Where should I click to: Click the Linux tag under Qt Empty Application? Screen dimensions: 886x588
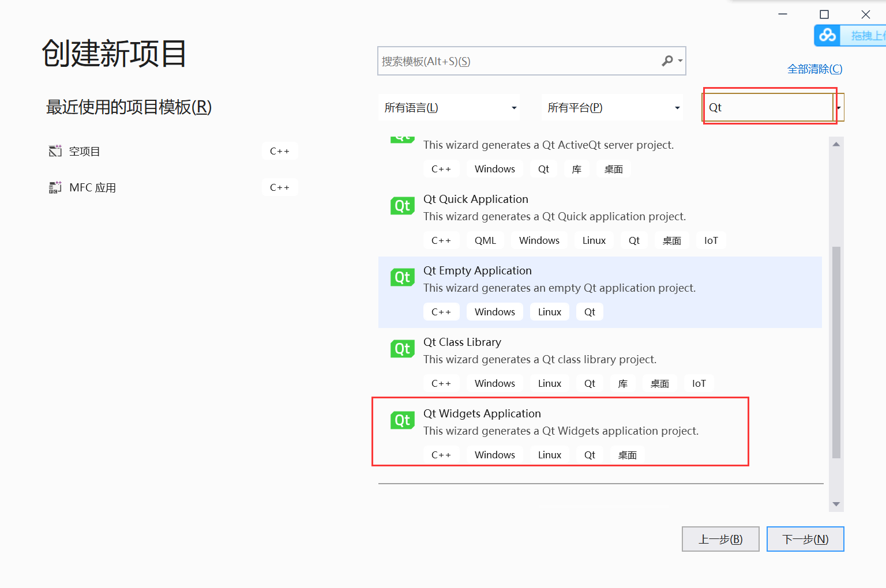pyautogui.click(x=549, y=312)
